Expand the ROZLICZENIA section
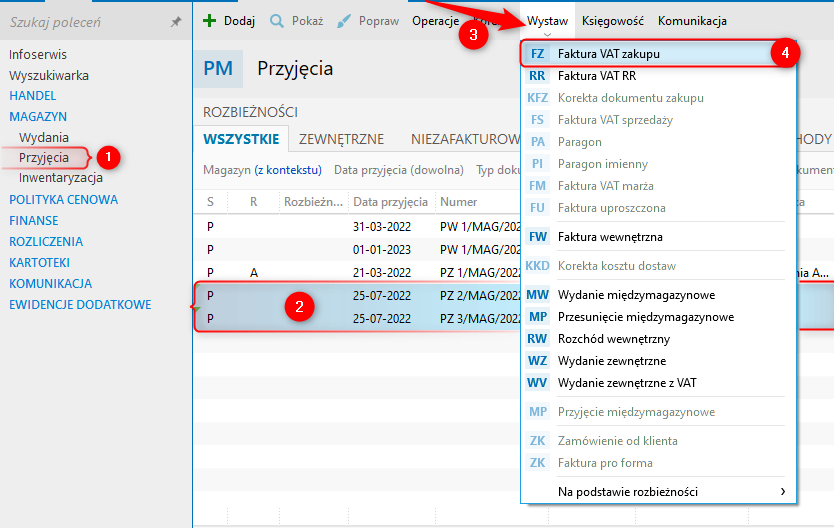This screenshot has width=834, height=528. (x=46, y=242)
